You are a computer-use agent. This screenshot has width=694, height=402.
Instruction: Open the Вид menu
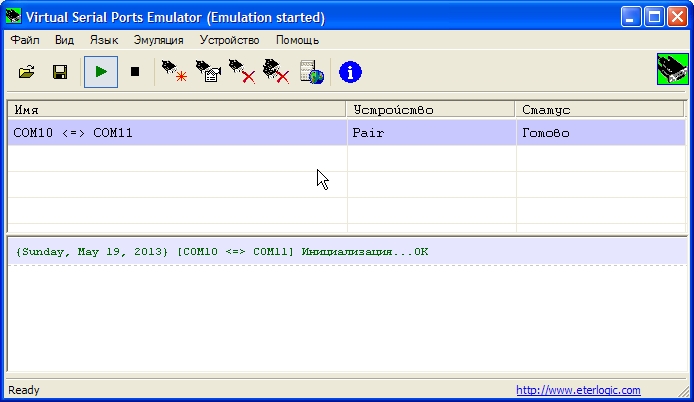64,40
